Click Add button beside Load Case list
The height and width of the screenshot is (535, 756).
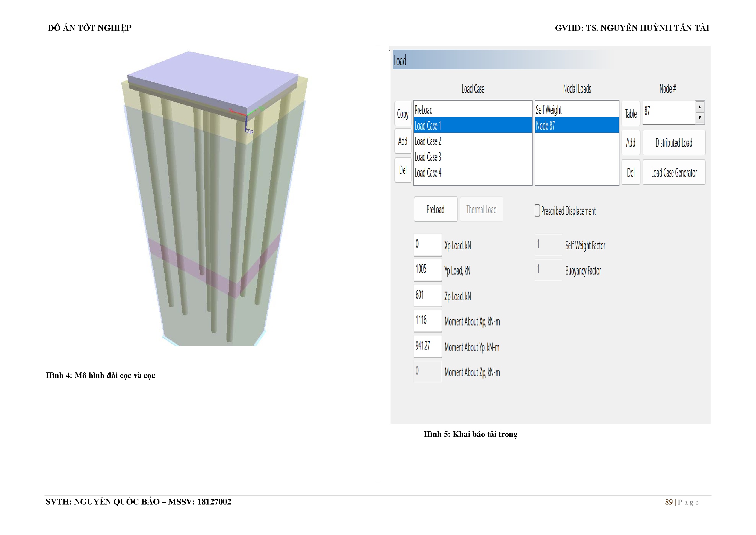(403, 142)
